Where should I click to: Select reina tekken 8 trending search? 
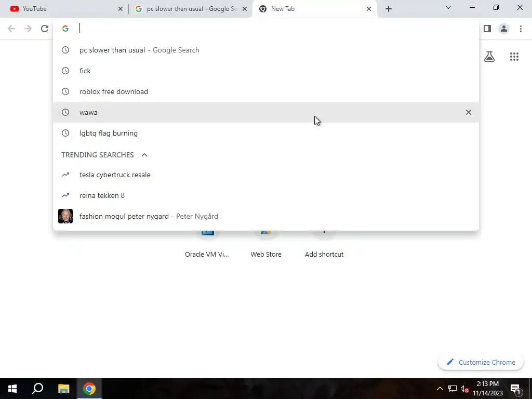tap(266, 195)
